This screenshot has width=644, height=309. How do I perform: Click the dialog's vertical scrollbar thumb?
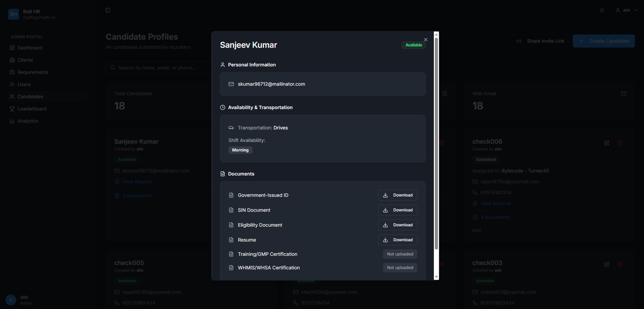[x=436, y=142]
